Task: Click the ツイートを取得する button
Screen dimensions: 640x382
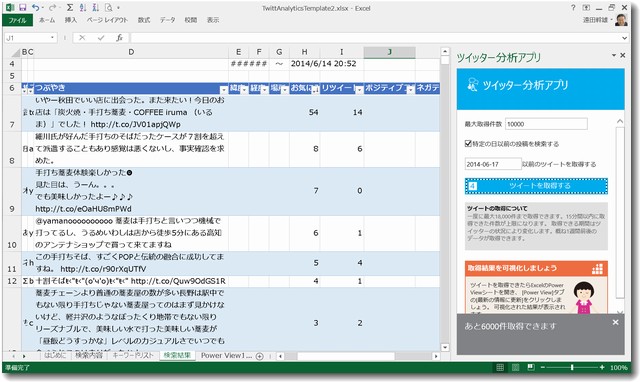Action: pyautogui.click(x=536, y=186)
